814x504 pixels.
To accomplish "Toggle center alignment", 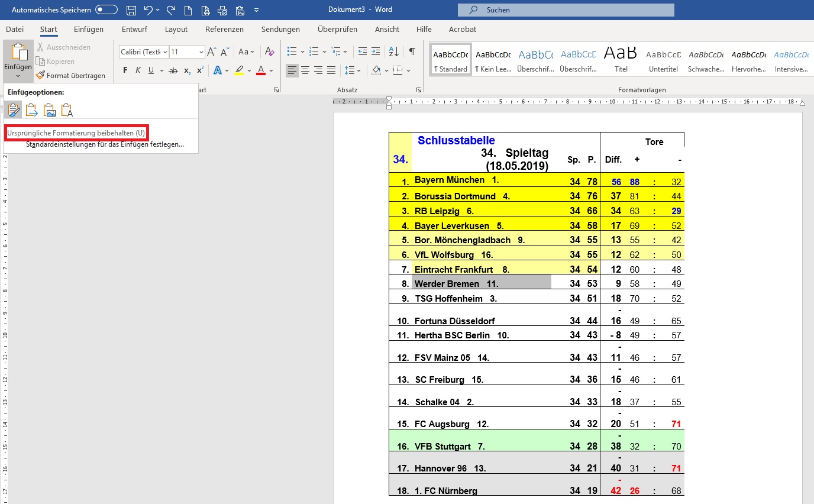I will (305, 70).
